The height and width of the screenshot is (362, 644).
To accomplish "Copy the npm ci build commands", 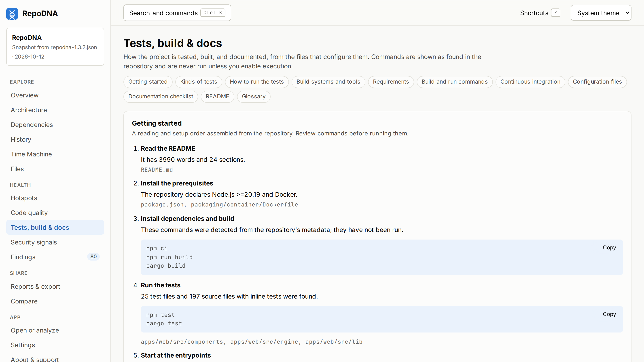I will pyautogui.click(x=609, y=248).
